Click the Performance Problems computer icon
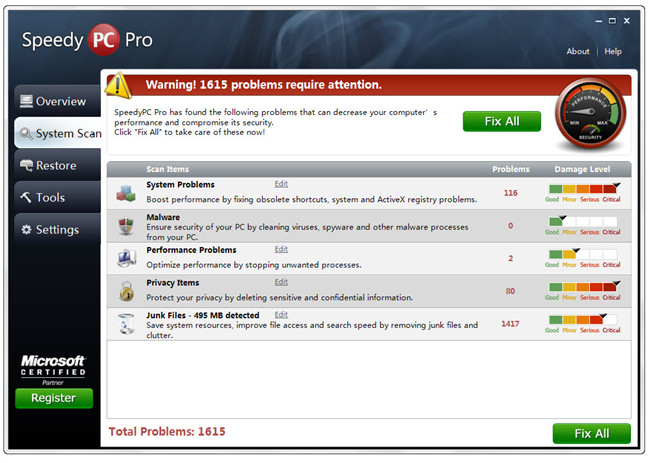This screenshot has width=650, height=463. (126, 258)
